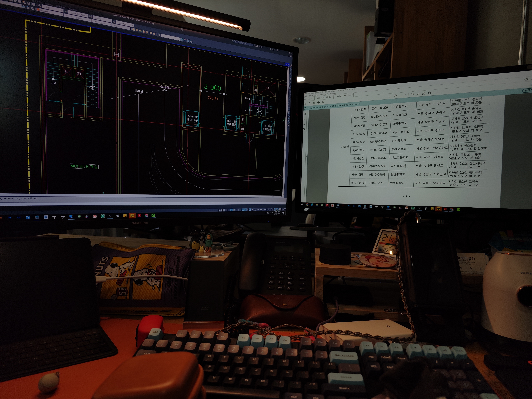Image resolution: width=532 pixels, height=399 pixels.
Task: Switch to the 도구 tab in Acrobat
Action: tap(310, 99)
